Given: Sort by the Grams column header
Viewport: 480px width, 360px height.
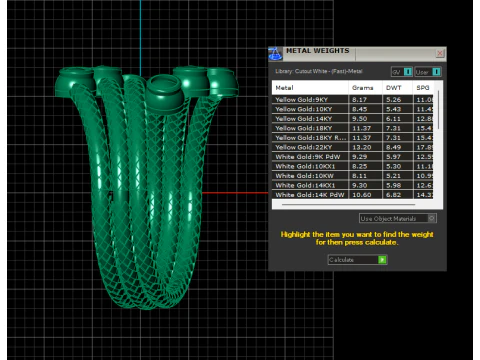Looking at the screenshot, I should [x=365, y=88].
